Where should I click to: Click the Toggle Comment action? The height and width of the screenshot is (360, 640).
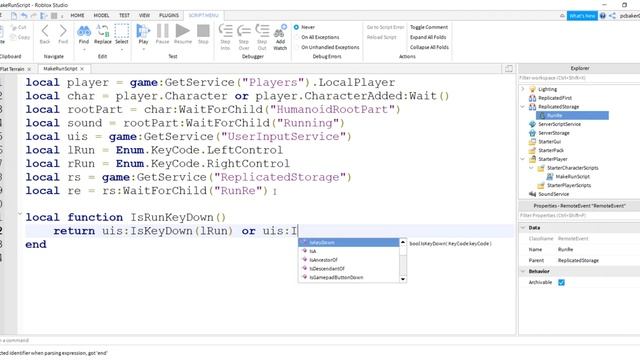coord(429,27)
